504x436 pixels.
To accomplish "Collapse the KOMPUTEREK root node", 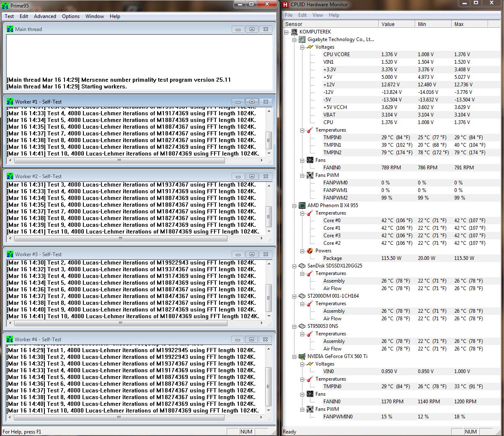I will pos(287,32).
